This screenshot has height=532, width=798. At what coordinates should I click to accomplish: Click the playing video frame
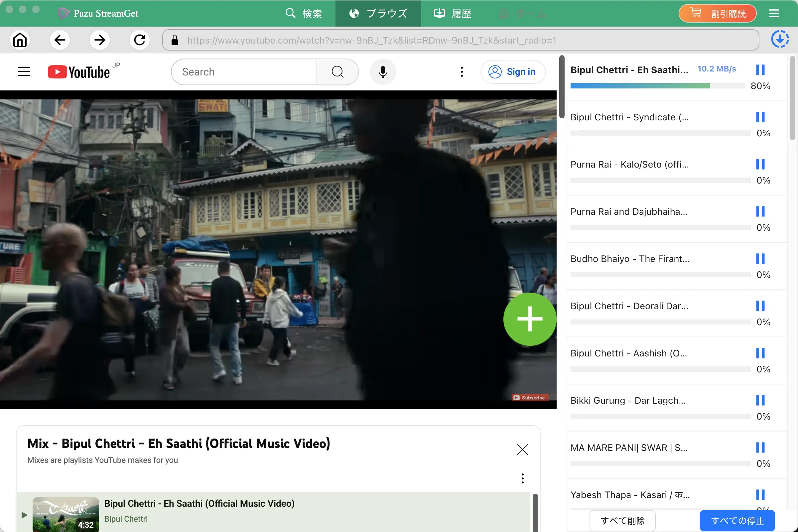pos(278,249)
